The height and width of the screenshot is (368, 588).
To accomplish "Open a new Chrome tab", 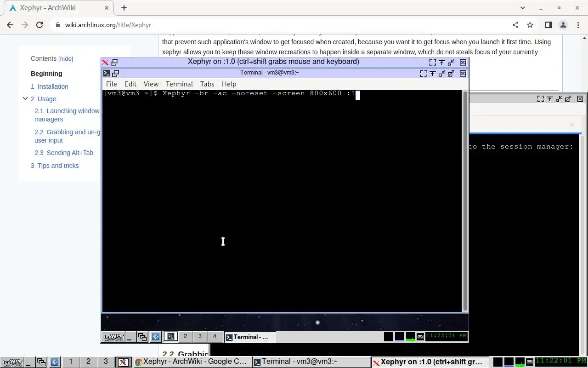I will [124, 8].
